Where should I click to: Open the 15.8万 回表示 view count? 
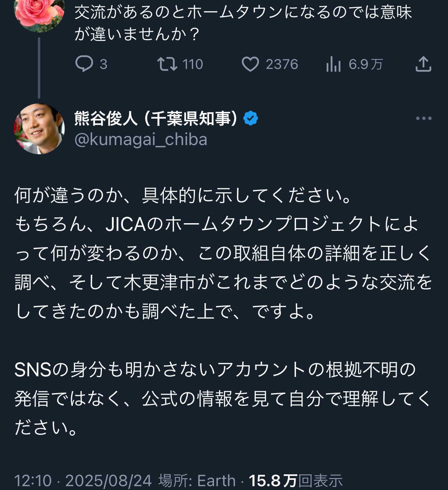[296, 480]
